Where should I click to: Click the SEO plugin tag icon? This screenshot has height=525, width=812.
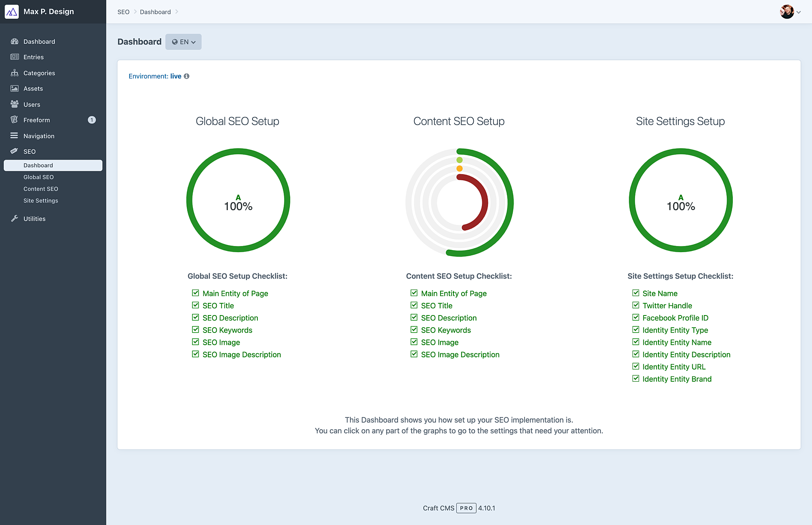(15, 151)
